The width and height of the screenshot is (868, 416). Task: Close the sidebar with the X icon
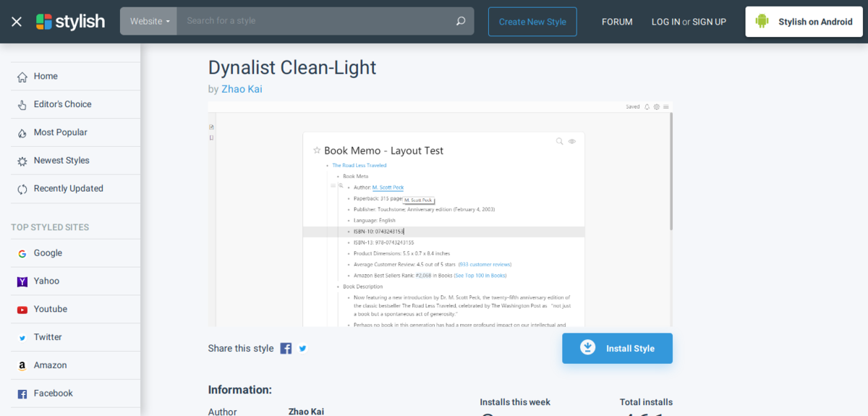[17, 22]
